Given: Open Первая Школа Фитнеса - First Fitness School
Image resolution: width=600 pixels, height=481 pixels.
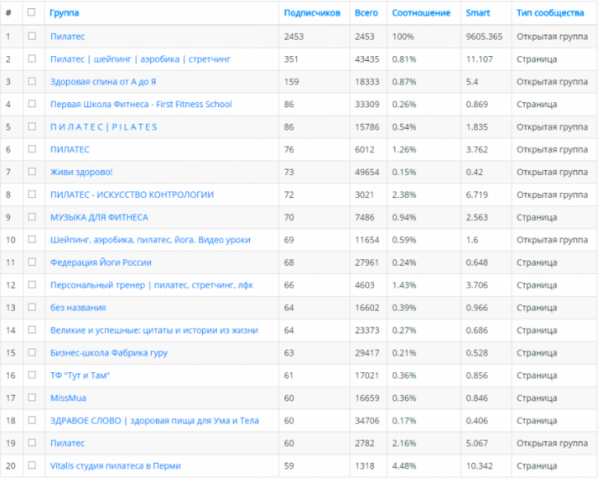Looking at the screenshot, I should (x=141, y=104).
